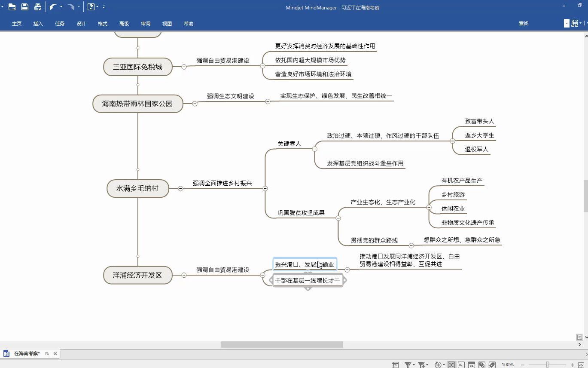588x368 pixels.
Task: Click the binoculars find icon
Action: pyautogui.click(x=575, y=23)
